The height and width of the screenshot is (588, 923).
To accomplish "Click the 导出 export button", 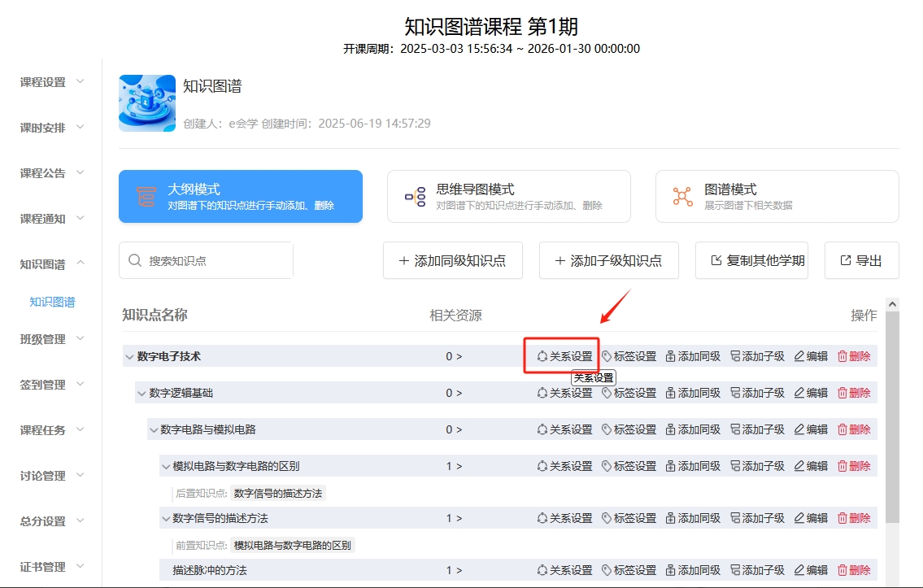I will [861, 260].
